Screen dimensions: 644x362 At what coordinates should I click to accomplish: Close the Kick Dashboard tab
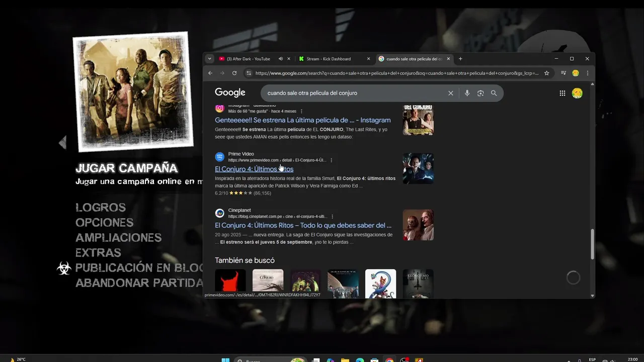pos(368,59)
